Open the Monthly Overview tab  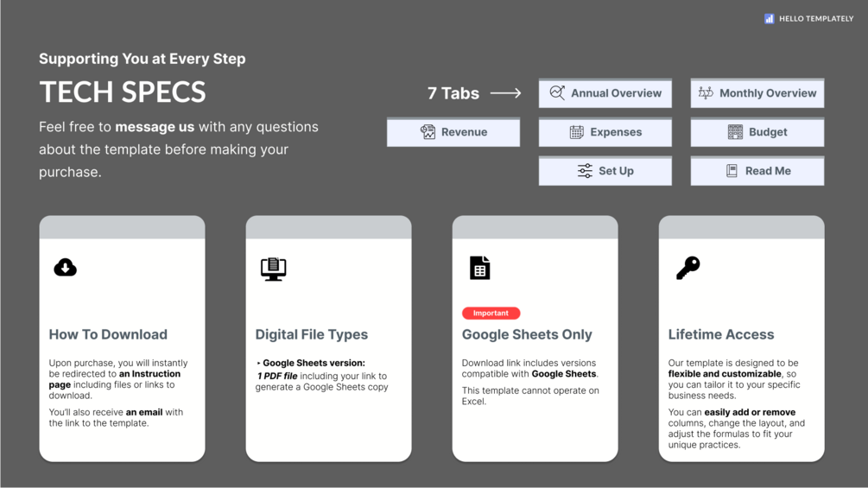click(757, 93)
